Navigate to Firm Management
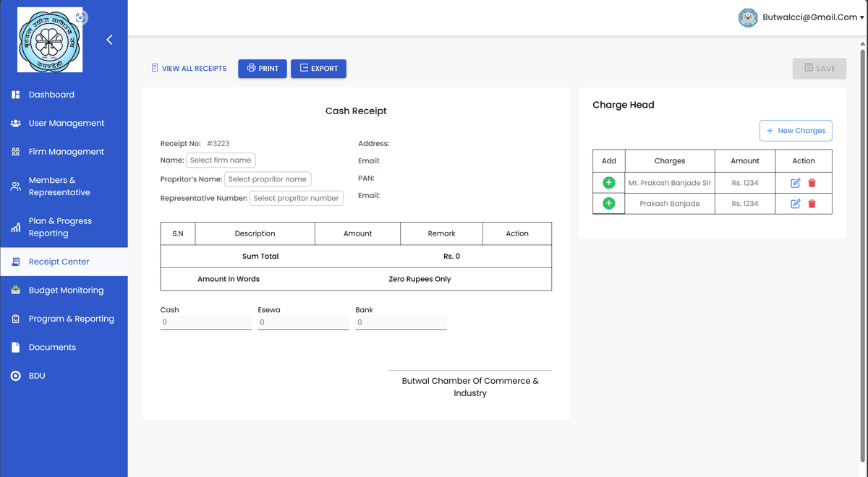This screenshot has height=477, width=868. 66,152
